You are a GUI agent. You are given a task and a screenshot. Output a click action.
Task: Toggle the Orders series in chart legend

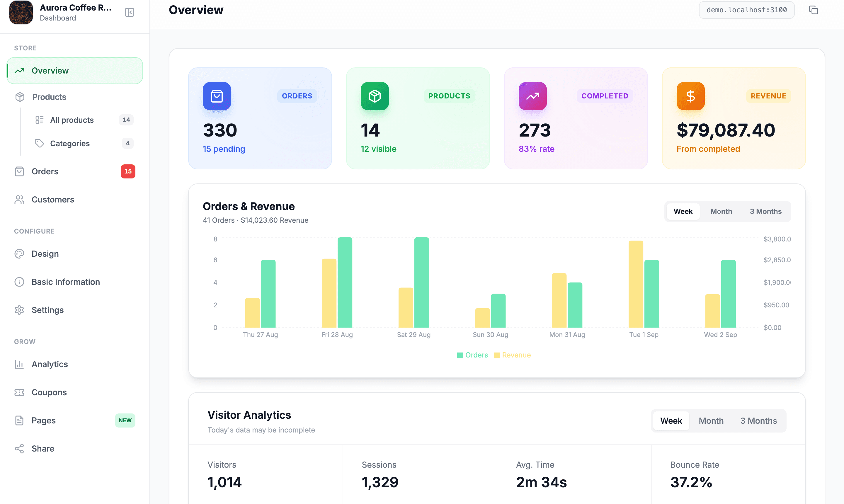472,355
